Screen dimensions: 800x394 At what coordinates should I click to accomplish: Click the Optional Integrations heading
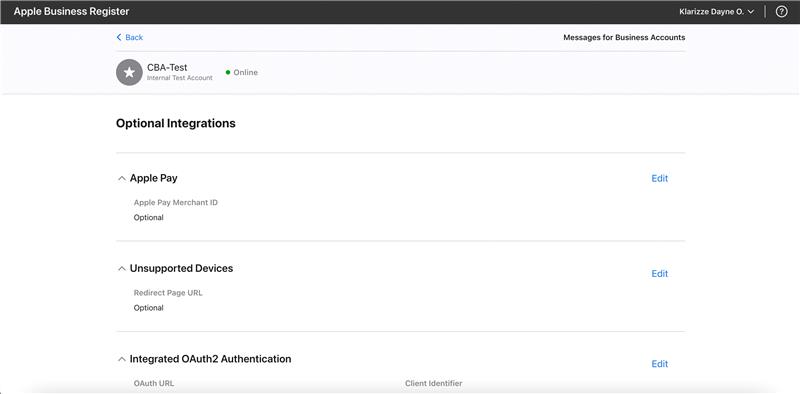(176, 124)
